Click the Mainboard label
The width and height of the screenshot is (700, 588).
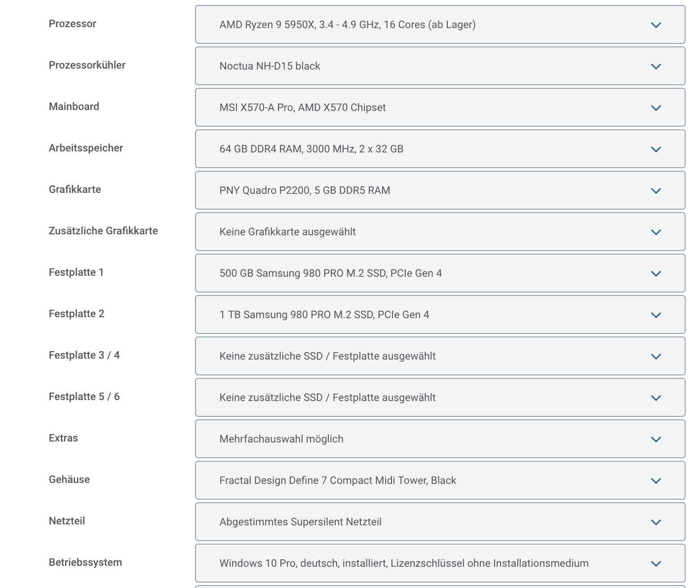[74, 107]
